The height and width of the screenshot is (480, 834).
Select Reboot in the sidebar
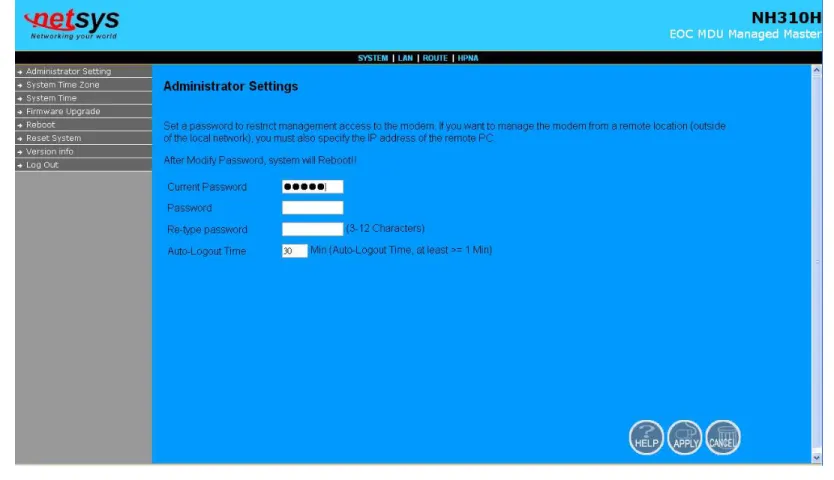(x=84, y=125)
